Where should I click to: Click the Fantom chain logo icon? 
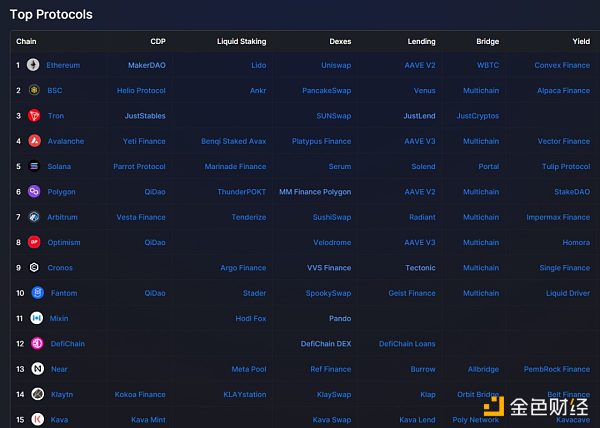click(x=38, y=293)
